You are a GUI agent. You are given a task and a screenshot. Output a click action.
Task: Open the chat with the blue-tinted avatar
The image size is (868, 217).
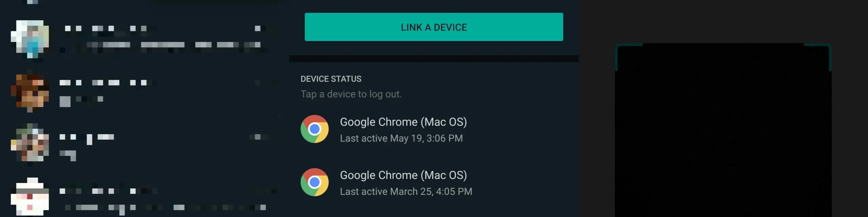pyautogui.click(x=30, y=39)
